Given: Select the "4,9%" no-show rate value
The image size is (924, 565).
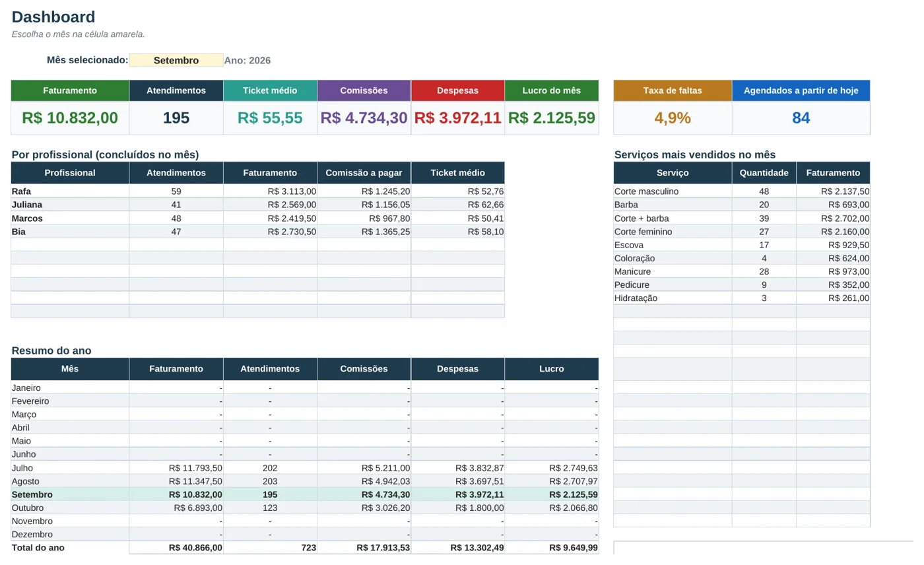Looking at the screenshot, I should [x=673, y=118].
